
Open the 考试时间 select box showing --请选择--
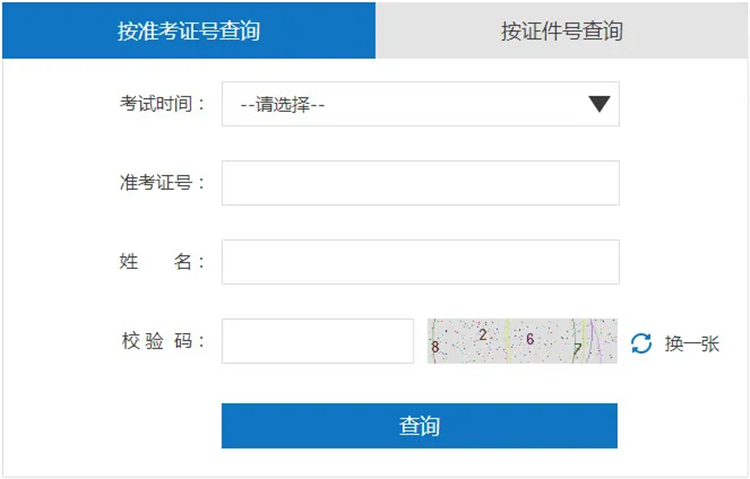coord(420,104)
